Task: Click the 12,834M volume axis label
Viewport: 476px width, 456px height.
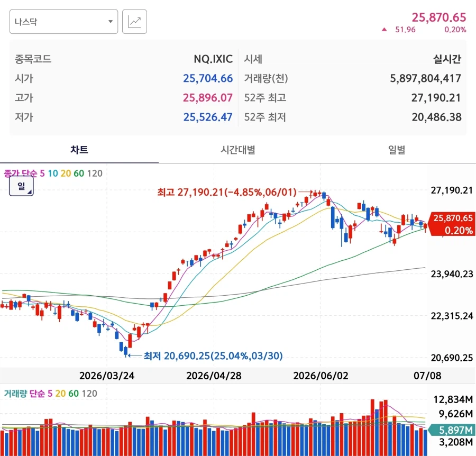Action: click(453, 399)
